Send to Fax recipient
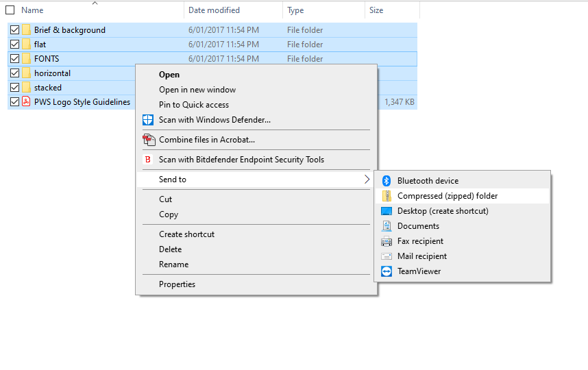Image resolution: width=588 pixels, height=370 pixels. 462,241
